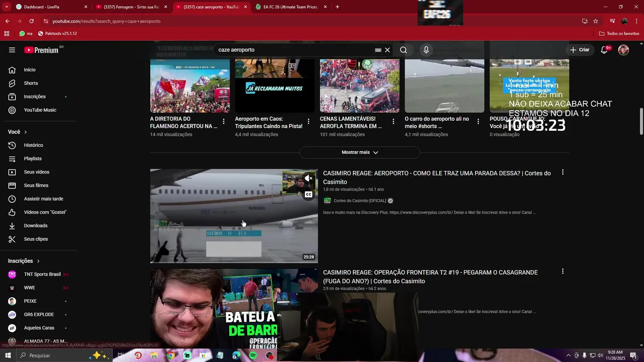Open the Todos os favoritos folder
644x362 pixels.
click(619, 34)
